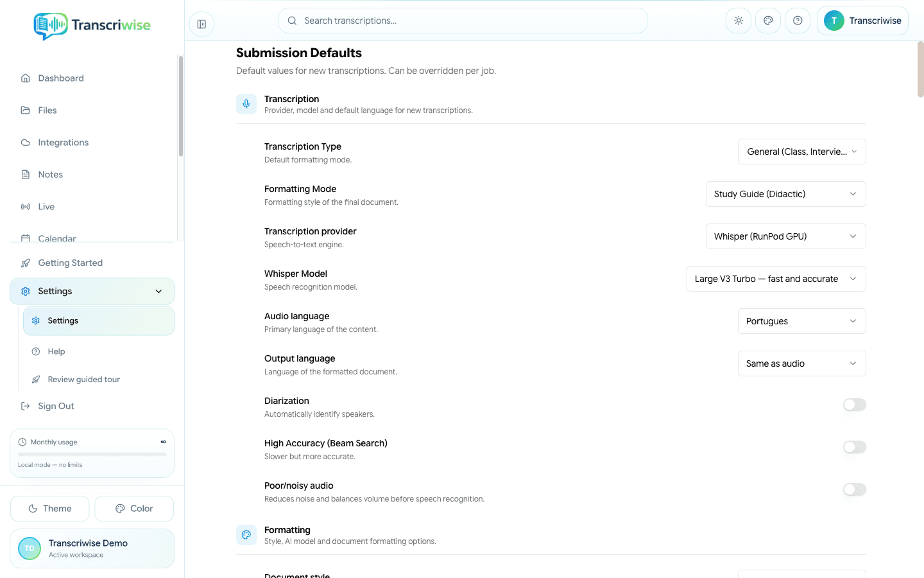Open the Whisper Model dropdown
The image size is (924, 578).
coord(776,279)
